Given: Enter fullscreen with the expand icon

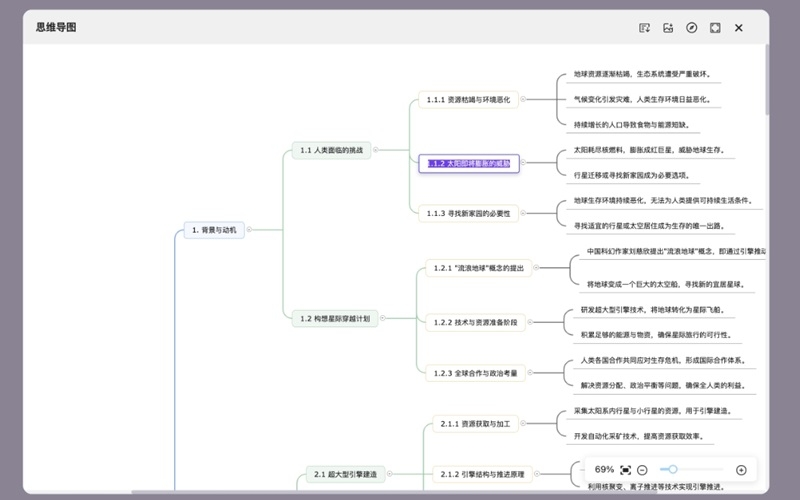Looking at the screenshot, I should 715,28.
